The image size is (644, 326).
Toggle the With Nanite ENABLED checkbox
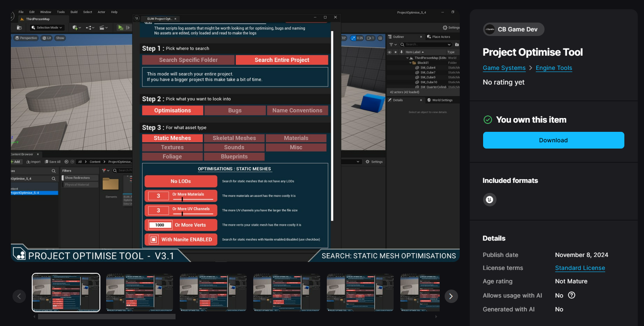153,239
